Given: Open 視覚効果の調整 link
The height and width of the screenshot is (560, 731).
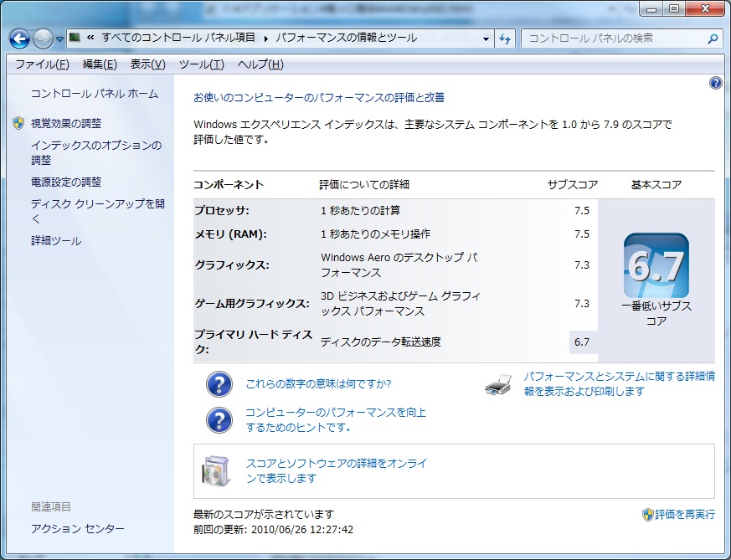Looking at the screenshot, I should (x=66, y=123).
